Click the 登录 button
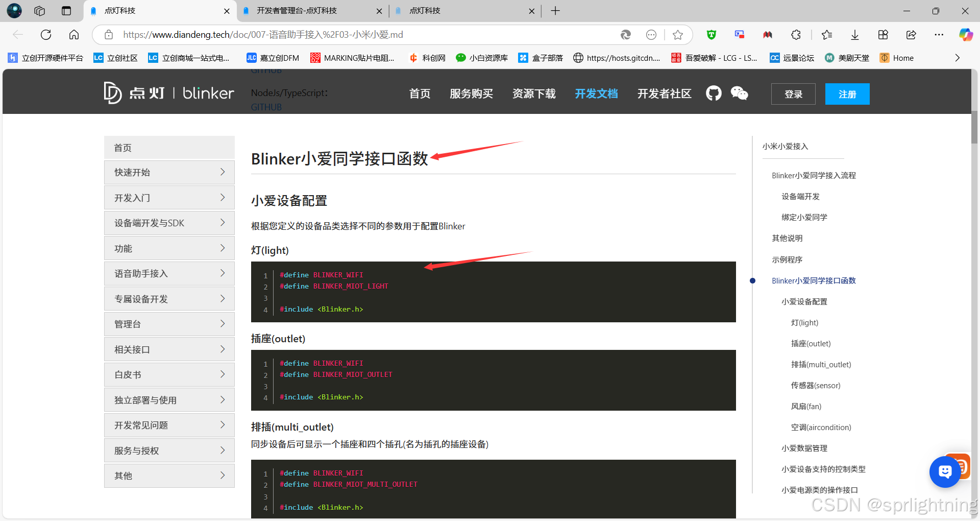Image resolution: width=980 pixels, height=521 pixels. click(793, 94)
